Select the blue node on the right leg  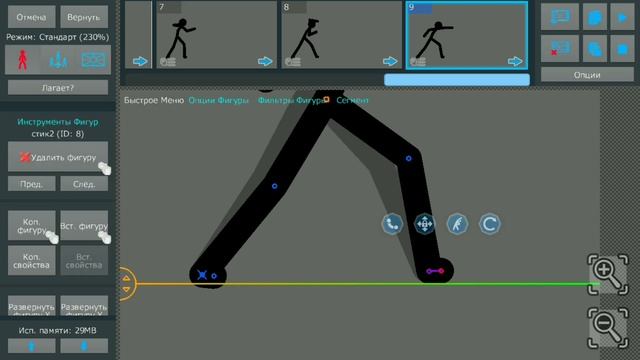pyautogui.click(x=409, y=158)
